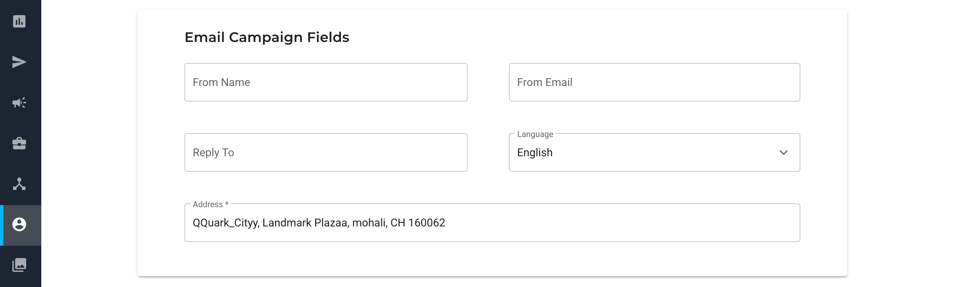Click Landmark Plazaa text in Address field
980x287 pixels.
tap(305, 223)
